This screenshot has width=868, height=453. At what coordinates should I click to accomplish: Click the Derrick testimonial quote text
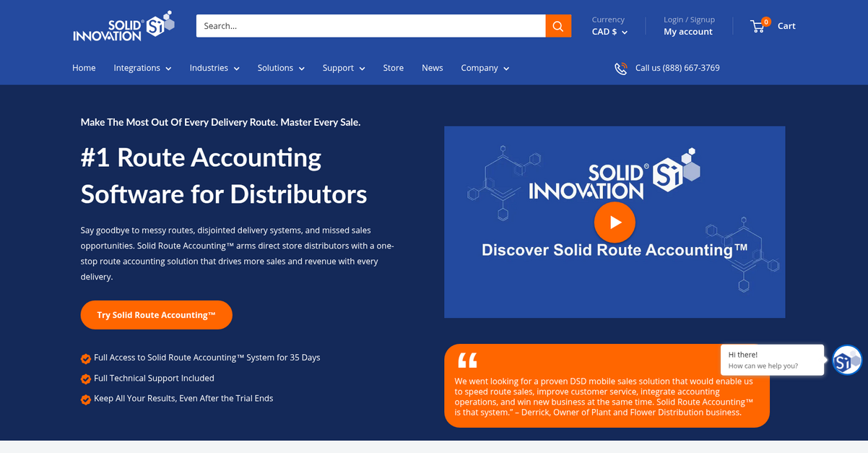[604, 397]
